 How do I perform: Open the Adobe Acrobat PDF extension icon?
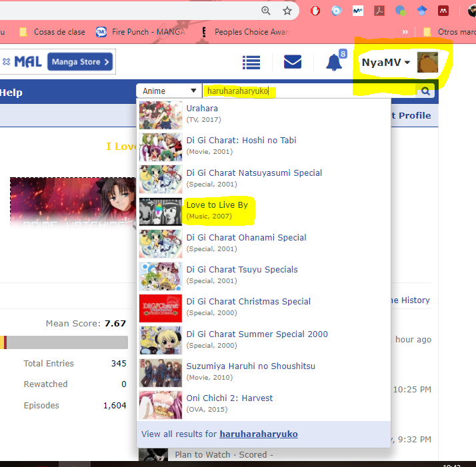[379, 11]
